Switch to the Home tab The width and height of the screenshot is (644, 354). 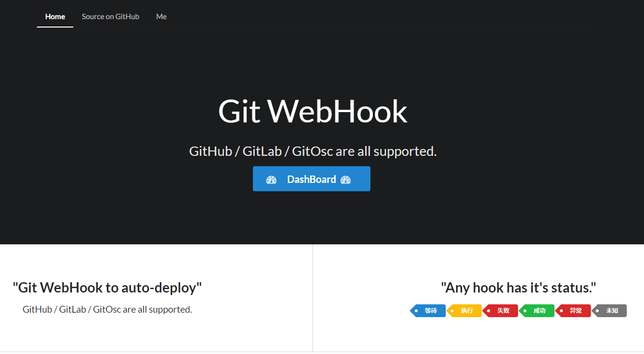pos(55,16)
